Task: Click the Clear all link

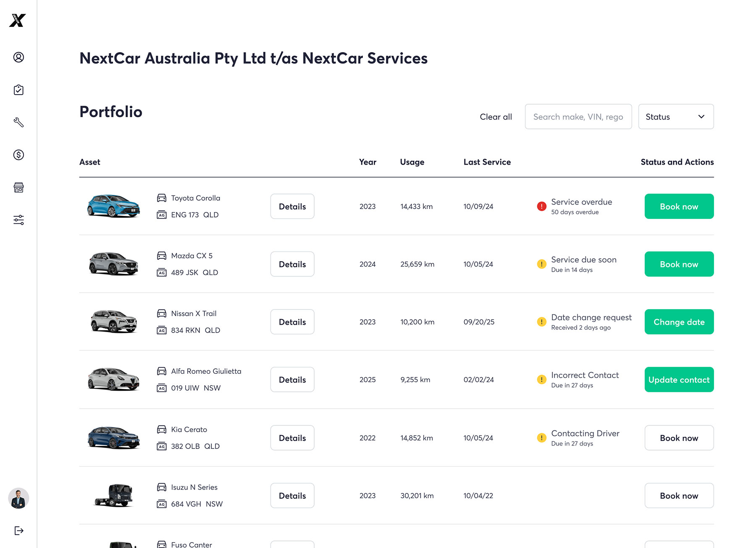Action: pyautogui.click(x=496, y=117)
